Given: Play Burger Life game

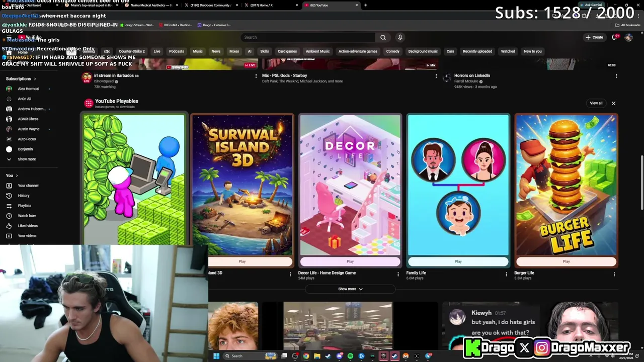Looking at the screenshot, I should coord(566,261).
